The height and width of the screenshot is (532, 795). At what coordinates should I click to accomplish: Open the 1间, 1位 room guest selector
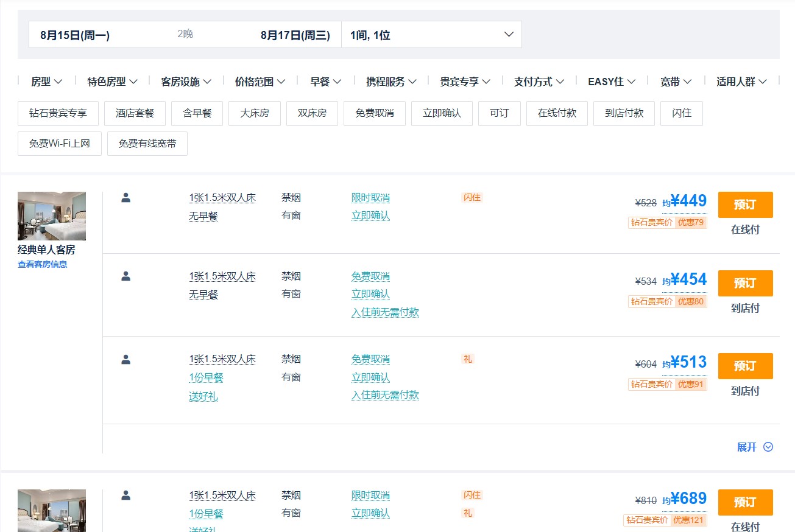point(431,35)
